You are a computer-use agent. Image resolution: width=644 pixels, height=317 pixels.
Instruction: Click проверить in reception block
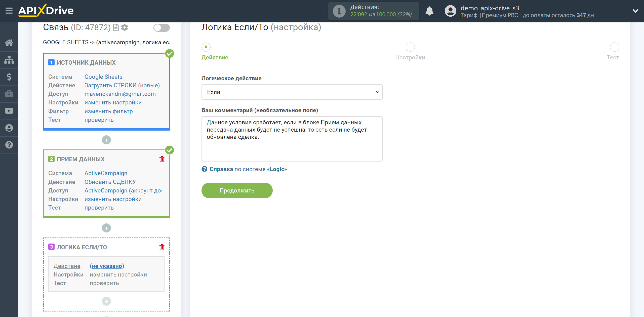click(x=99, y=208)
